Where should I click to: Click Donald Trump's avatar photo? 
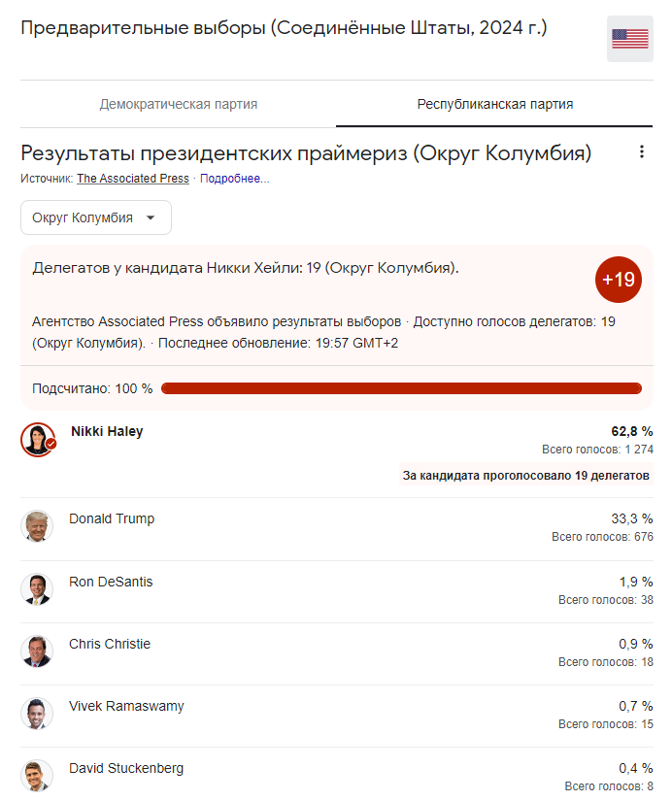[x=37, y=526]
